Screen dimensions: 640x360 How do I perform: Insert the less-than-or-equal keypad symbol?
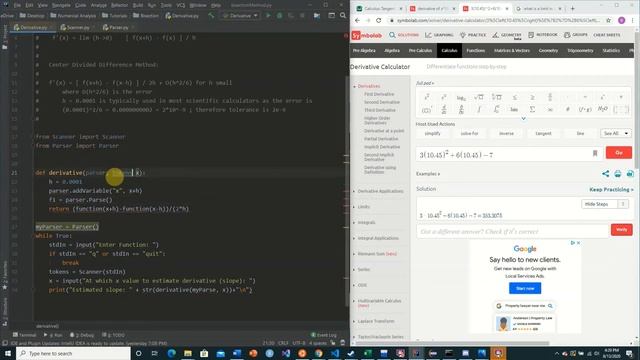[515, 97]
